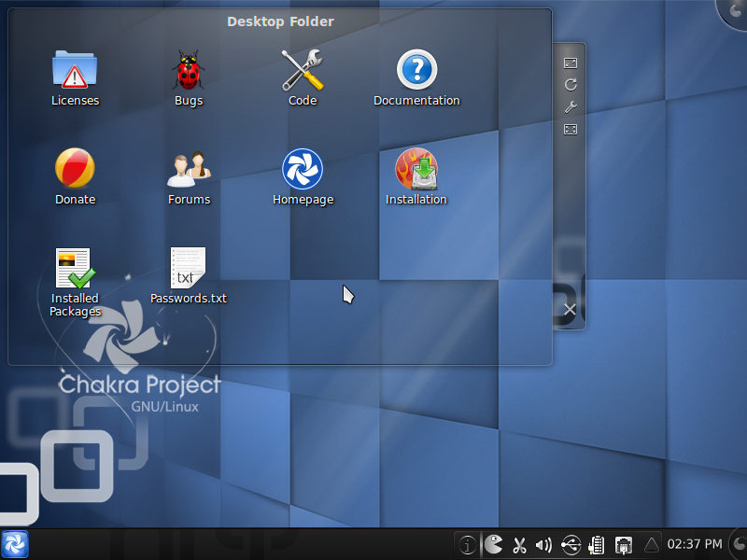747x560 pixels.
Task: Click the widget resize handle icon
Action: 571,63
